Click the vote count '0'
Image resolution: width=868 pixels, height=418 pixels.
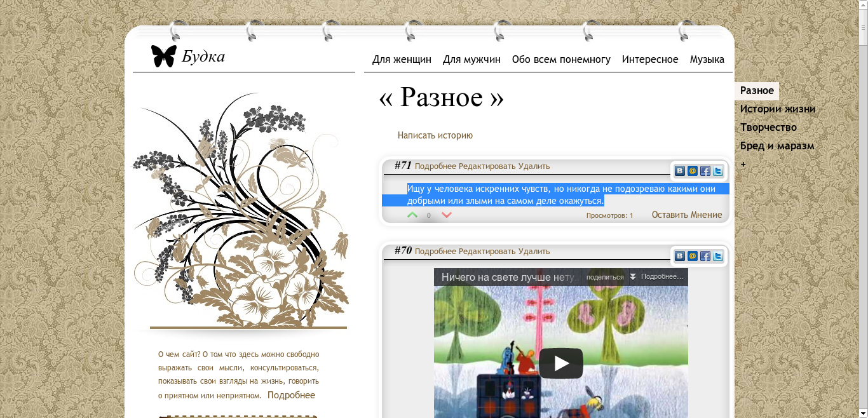[x=429, y=216]
